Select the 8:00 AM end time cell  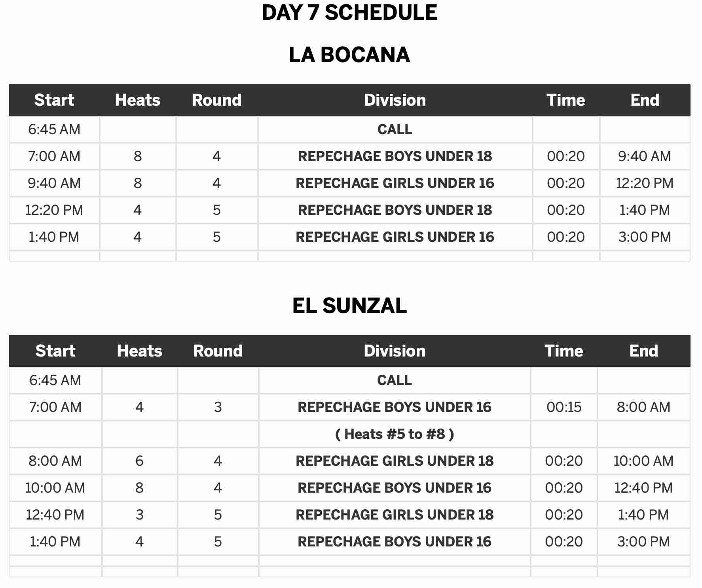643,407
